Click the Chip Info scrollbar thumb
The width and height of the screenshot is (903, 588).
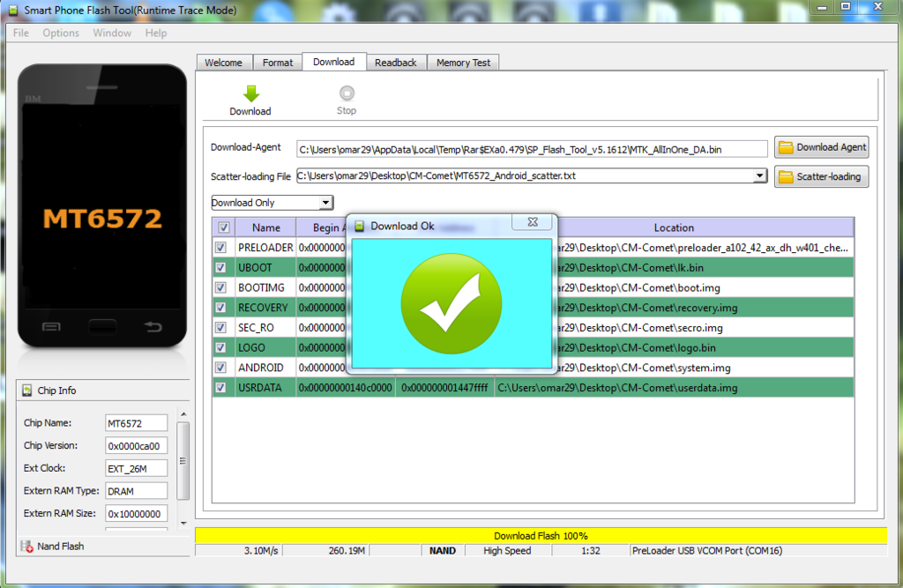[183, 461]
